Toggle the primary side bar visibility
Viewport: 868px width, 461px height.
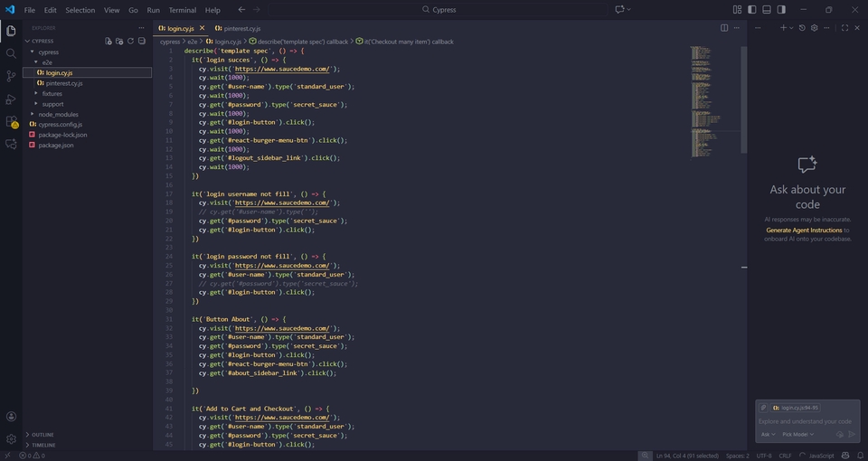[x=751, y=10]
